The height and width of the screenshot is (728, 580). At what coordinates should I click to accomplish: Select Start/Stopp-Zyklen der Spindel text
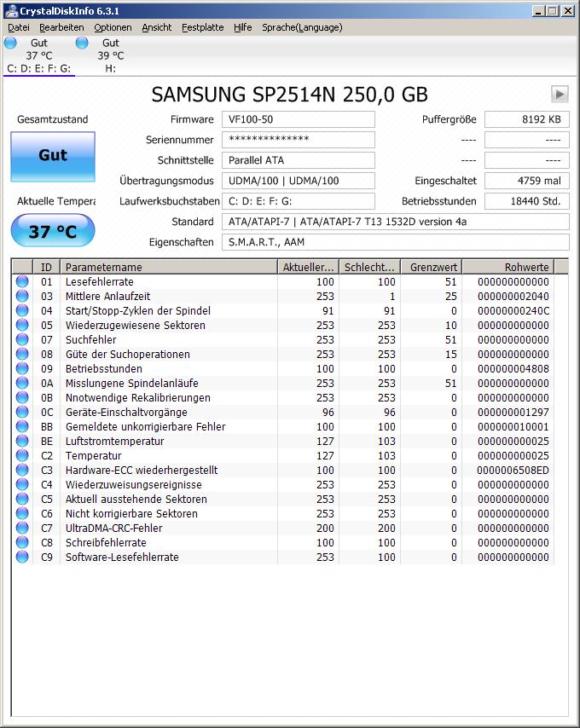138,310
